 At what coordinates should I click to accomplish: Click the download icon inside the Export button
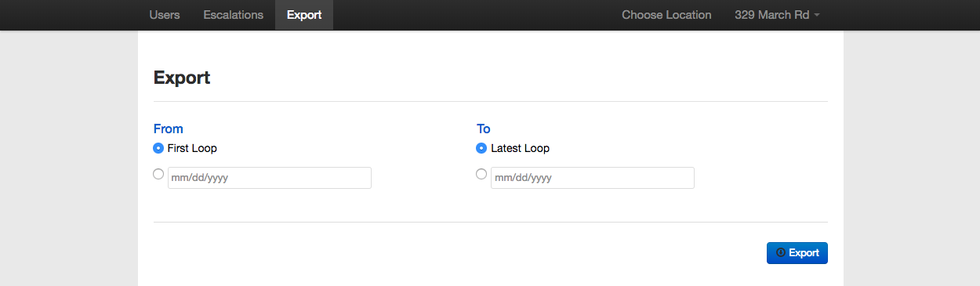click(780, 252)
